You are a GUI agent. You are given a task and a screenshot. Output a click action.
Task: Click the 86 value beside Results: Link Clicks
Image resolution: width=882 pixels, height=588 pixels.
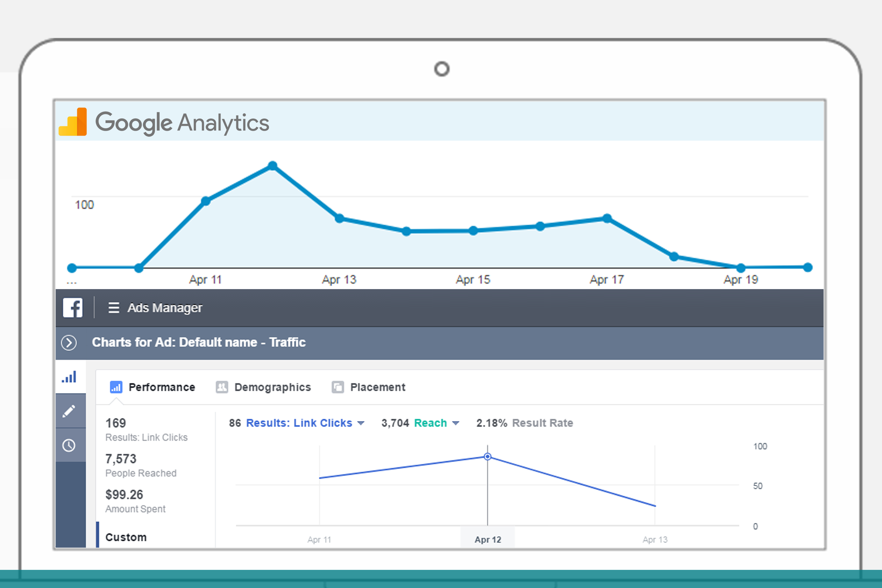tap(235, 423)
